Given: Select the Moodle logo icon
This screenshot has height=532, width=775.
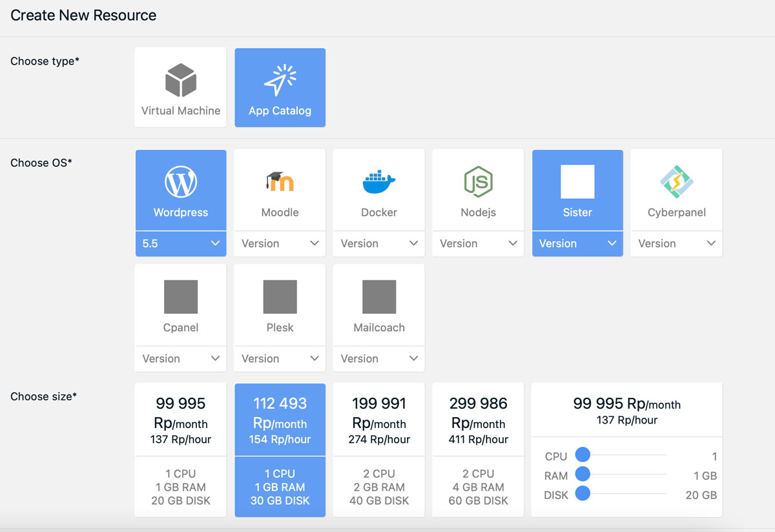Looking at the screenshot, I should (280, 182).
